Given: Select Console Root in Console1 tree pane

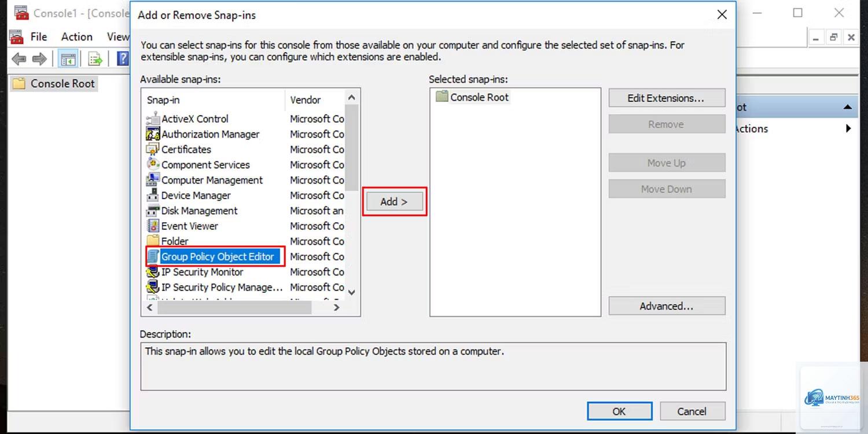Looking at the screenshot, I should coord(54,84).
